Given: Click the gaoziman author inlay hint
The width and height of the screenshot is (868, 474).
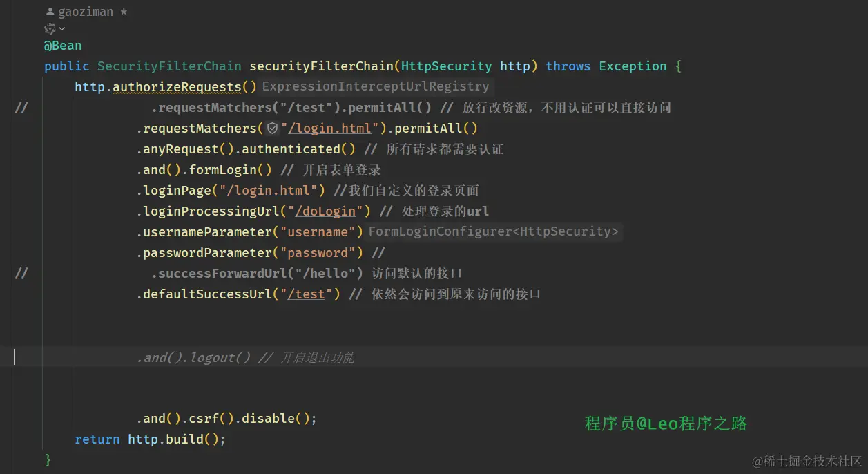Looking at the screenshot, I should coord(87,12).
